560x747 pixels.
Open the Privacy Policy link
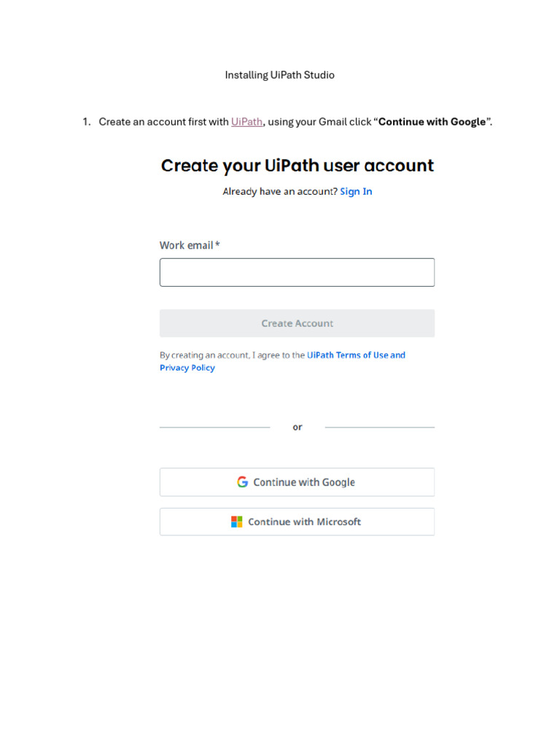click(187, 368)
